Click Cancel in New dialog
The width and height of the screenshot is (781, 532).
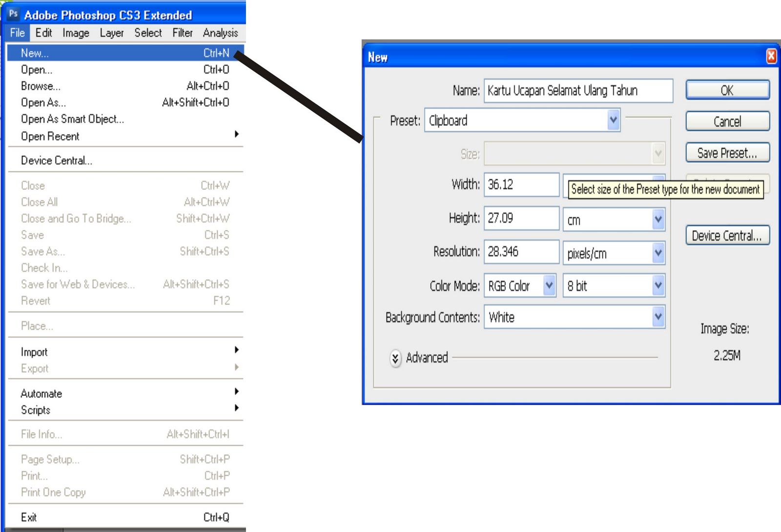pos(727,121)
